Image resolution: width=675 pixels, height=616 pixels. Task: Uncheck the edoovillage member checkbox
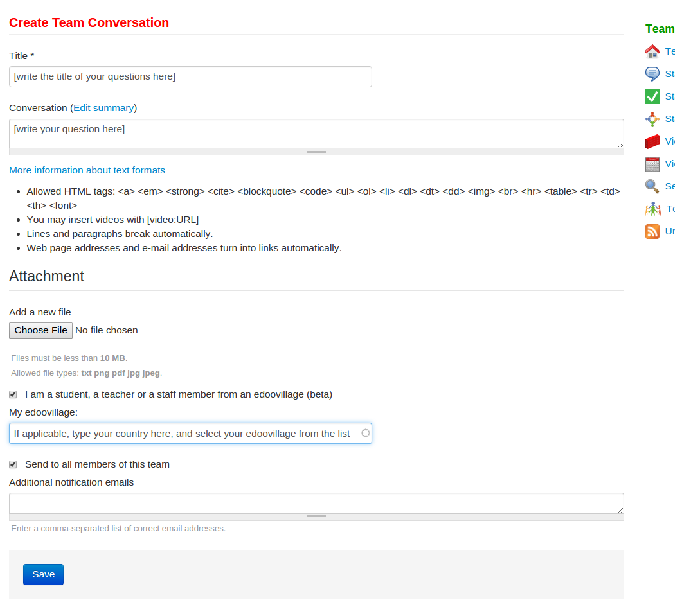coord(13,394)
